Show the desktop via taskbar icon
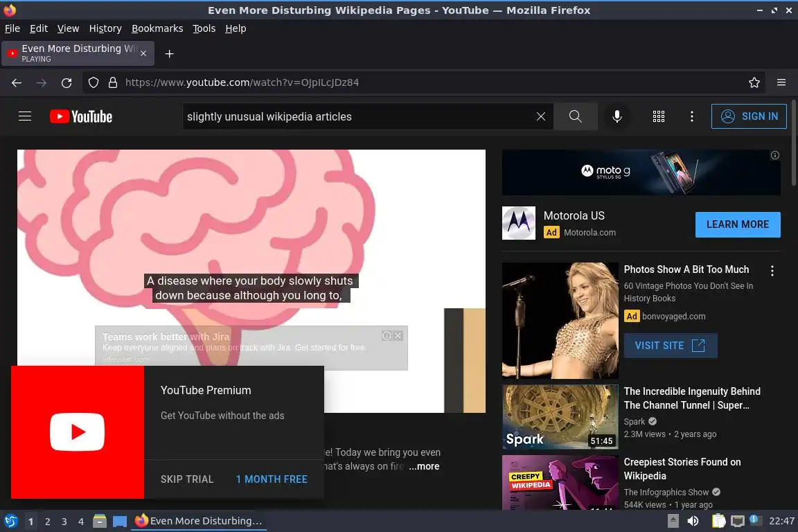 [120, 522]
